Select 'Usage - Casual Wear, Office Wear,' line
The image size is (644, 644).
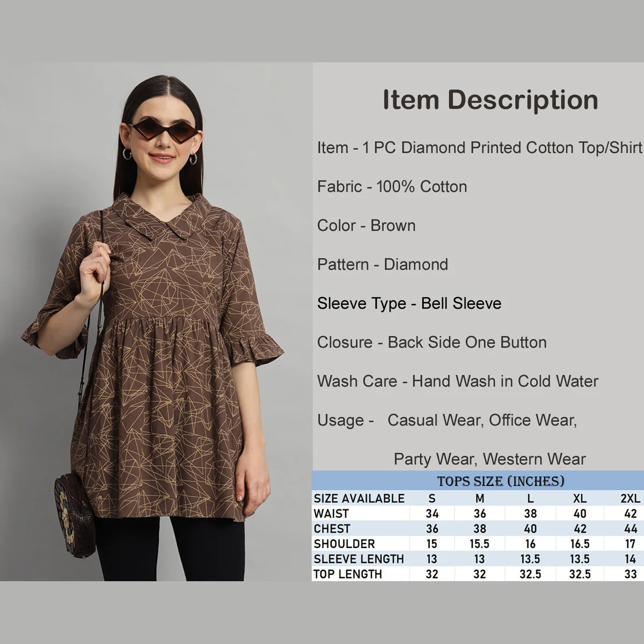click(447, 420)
